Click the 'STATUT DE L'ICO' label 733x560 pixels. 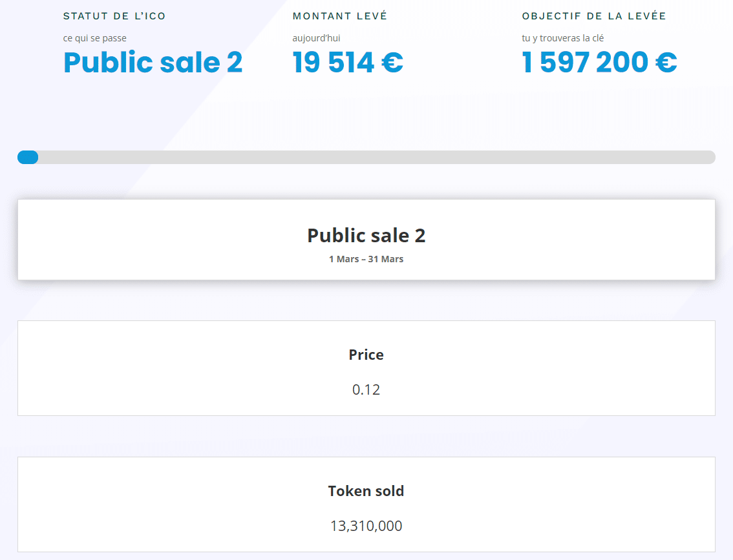[114, 16]
